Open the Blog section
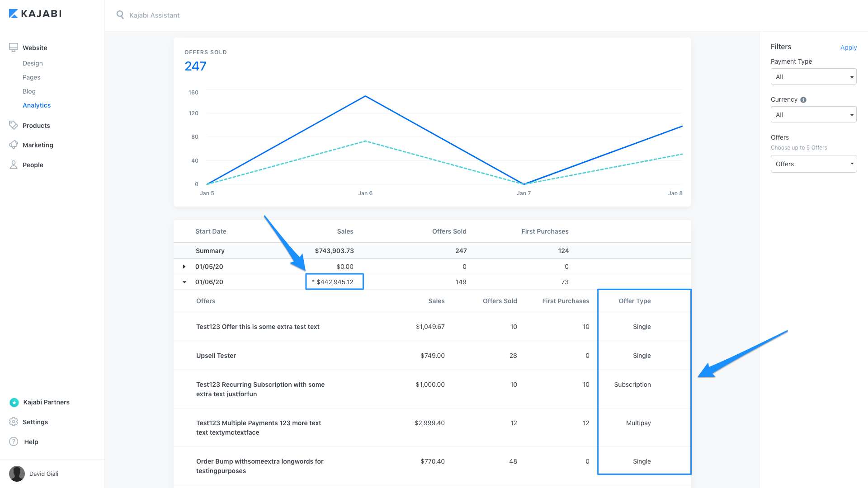Screen dimensions: 868x488 (29, 91)
